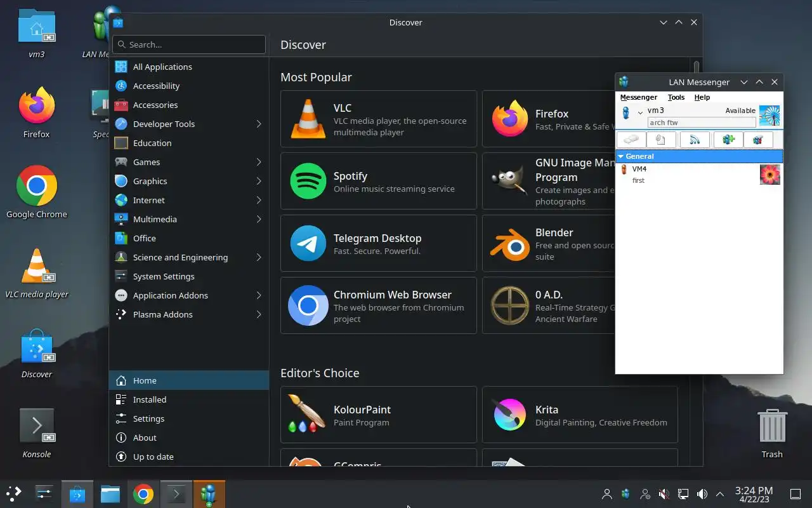The width and height of the screenshot is (812, 508).
Task: Click the vm3 user avatar picture
Action: (769, 116)
